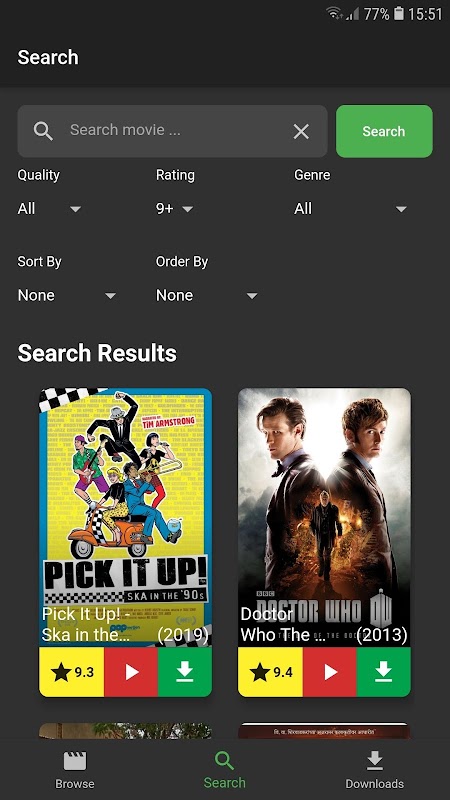
Task: Download the Doctor Who movie
Action: click(x=384, y=672)
